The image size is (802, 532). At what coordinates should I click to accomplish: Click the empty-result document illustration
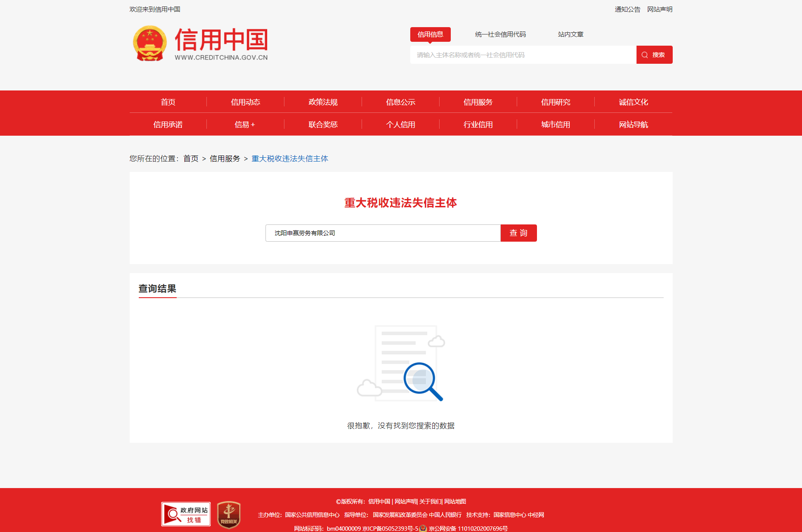[401, 363]
